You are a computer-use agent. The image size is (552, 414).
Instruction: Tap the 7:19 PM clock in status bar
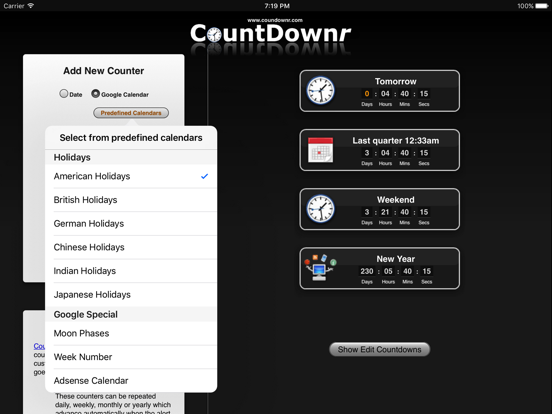[x=277, y=6]
